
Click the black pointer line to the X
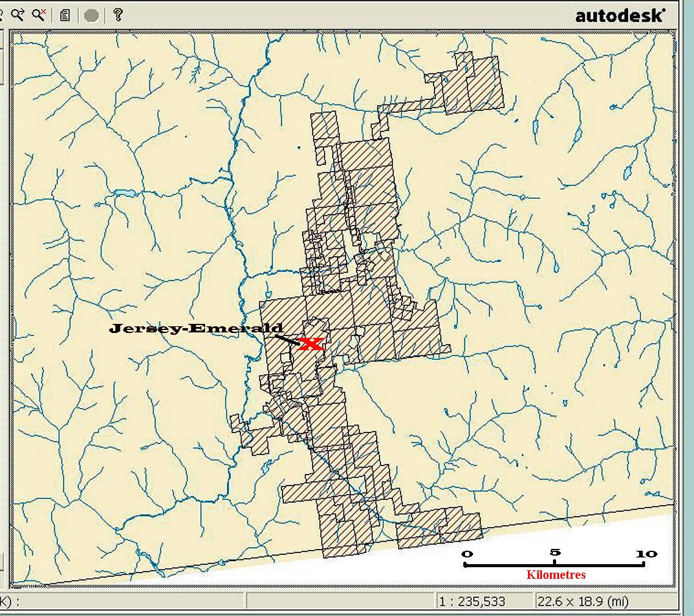coord(286,339)
